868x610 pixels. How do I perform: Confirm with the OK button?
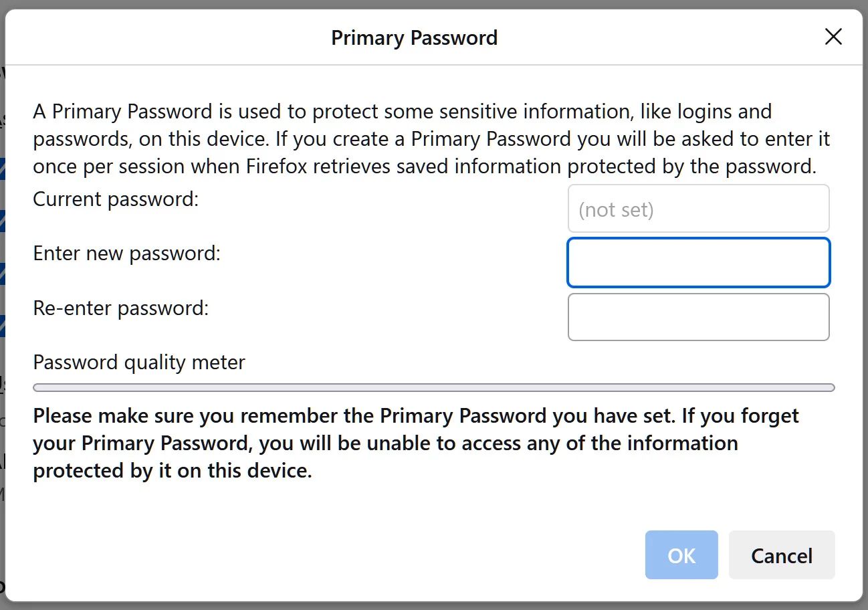point(681,555)
